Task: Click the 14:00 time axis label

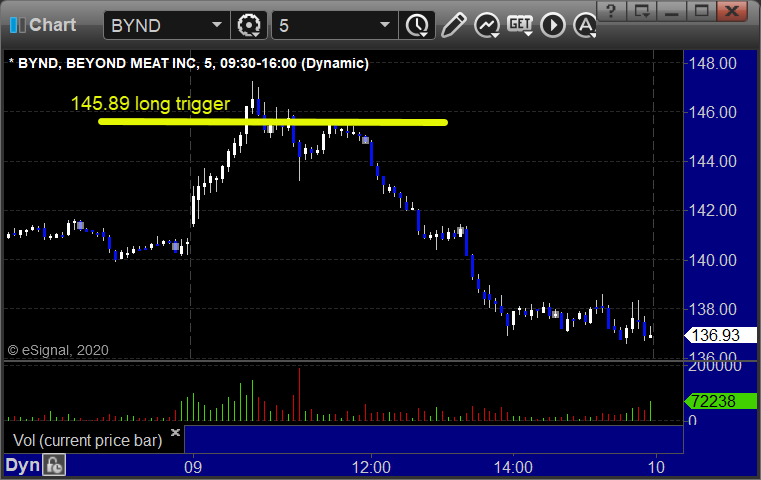Action: tap(513, 467)
